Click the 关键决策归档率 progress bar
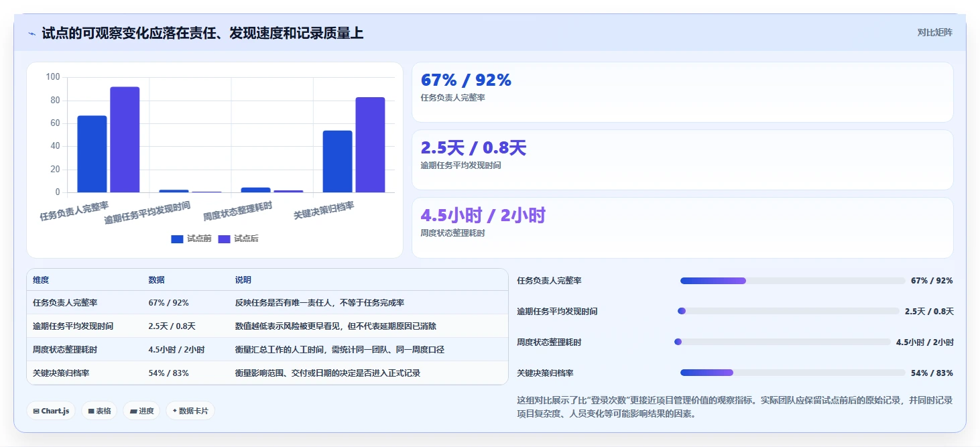980x447 pixels. point(792,373)
